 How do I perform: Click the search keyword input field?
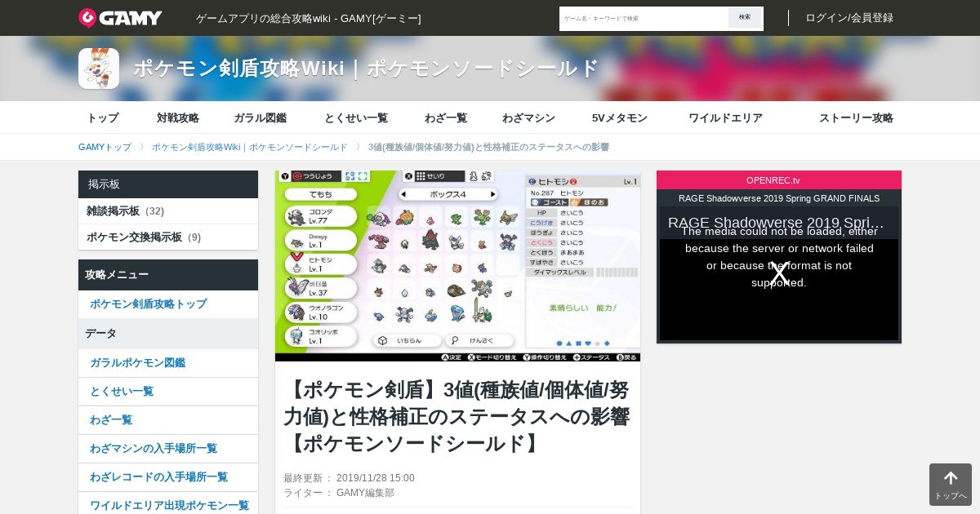pyautogui.click(x=644, y=18)
